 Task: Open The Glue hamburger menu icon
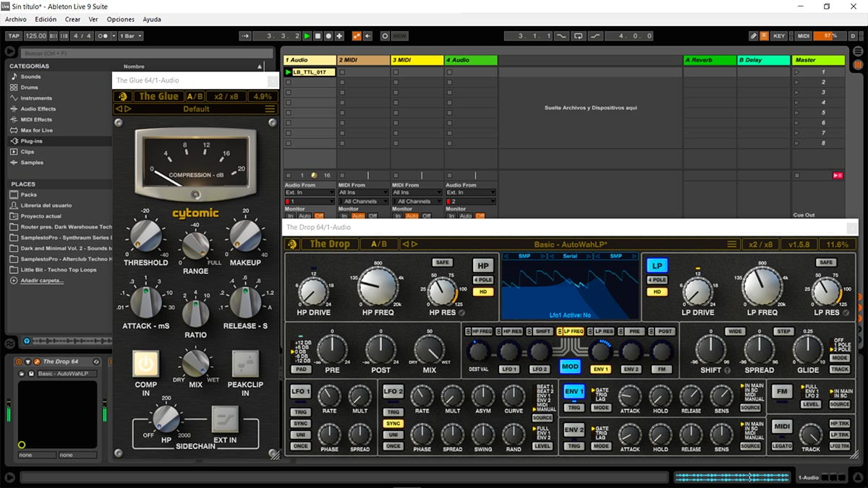click(270, 109)
